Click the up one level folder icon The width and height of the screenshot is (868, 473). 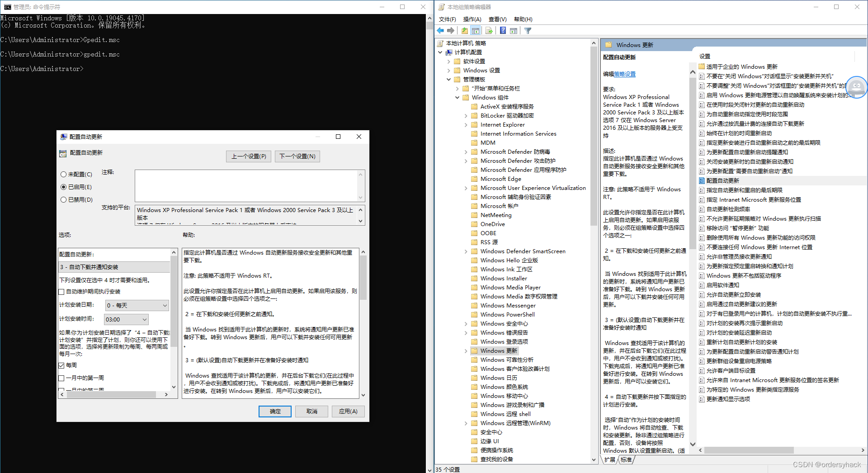coord(464,30)
